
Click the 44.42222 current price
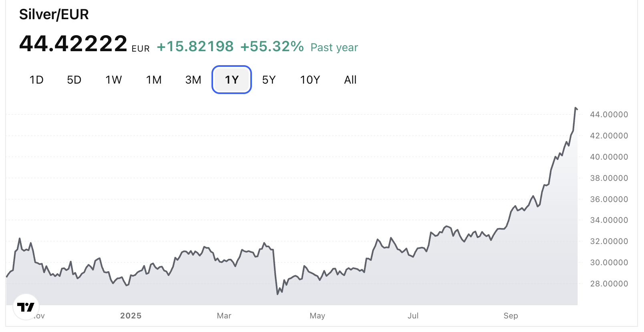73,44
